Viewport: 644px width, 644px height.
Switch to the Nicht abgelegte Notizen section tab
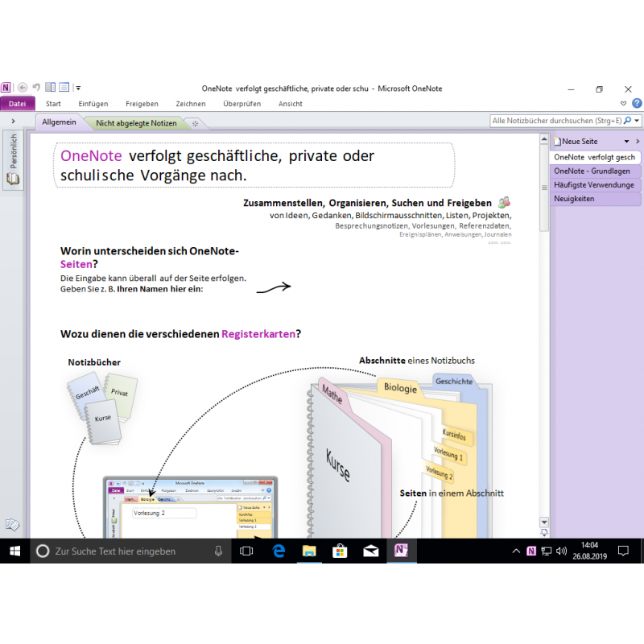coord(136,123)
